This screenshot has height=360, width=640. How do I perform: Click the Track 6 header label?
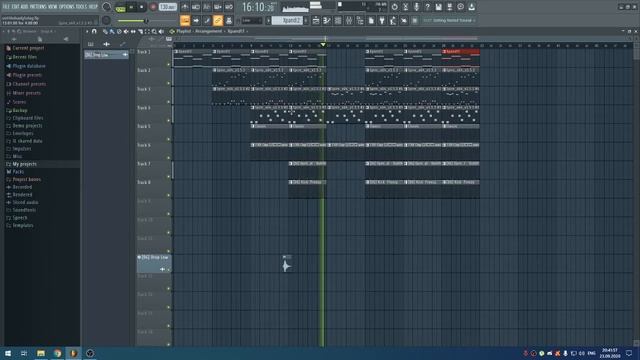click(144, 145)
